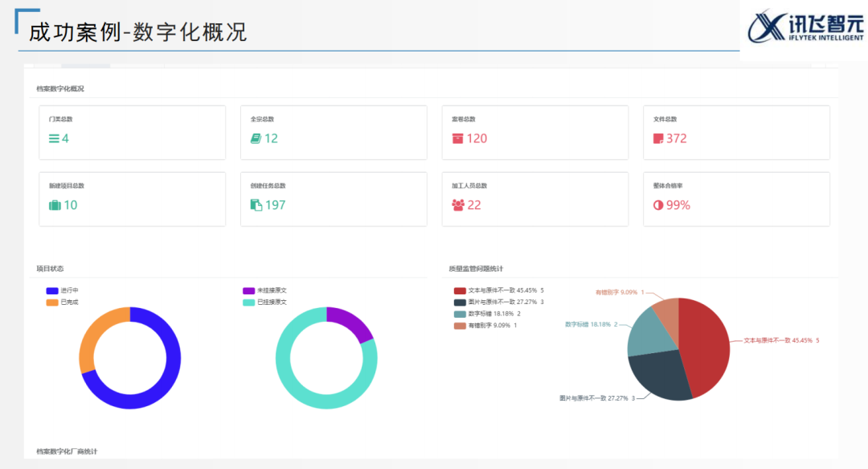The height and width of the screenshot is (469, 868).
Task: Toggle the 已完成 legend entry
Action: (63, 302)
